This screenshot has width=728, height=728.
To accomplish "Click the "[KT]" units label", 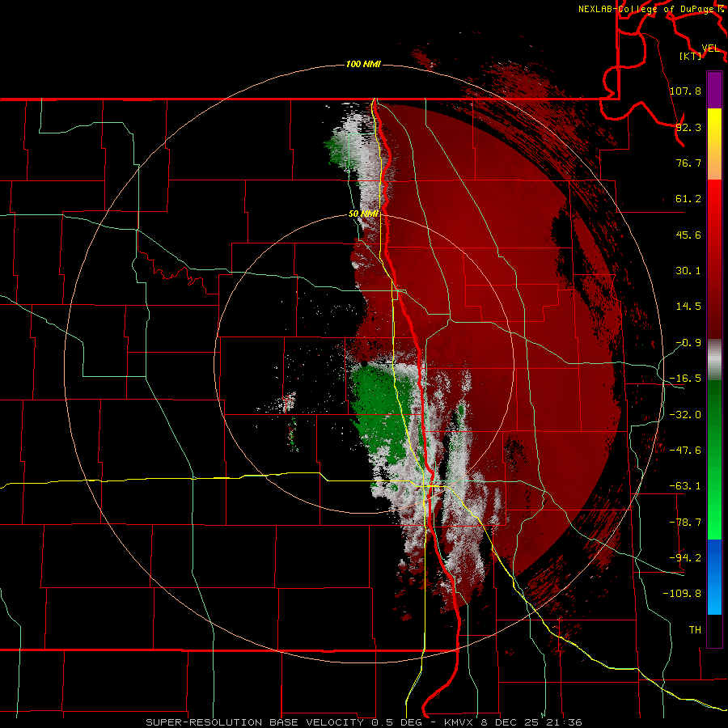I will pos(691,56).
